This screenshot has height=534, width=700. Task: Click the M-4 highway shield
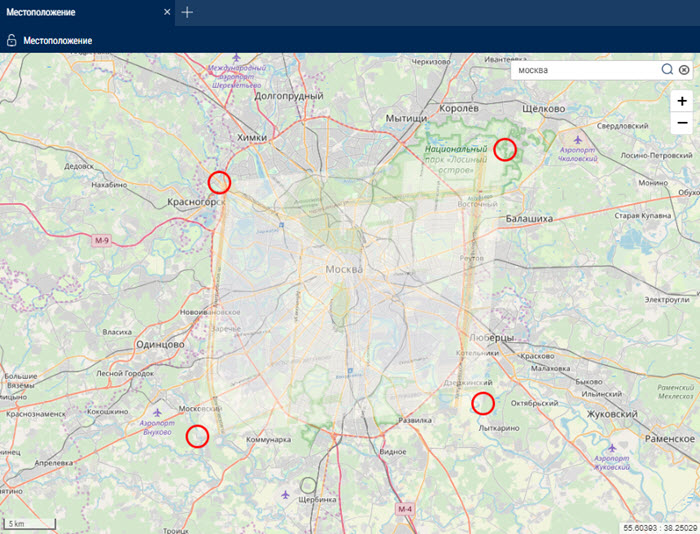point(405,509)
